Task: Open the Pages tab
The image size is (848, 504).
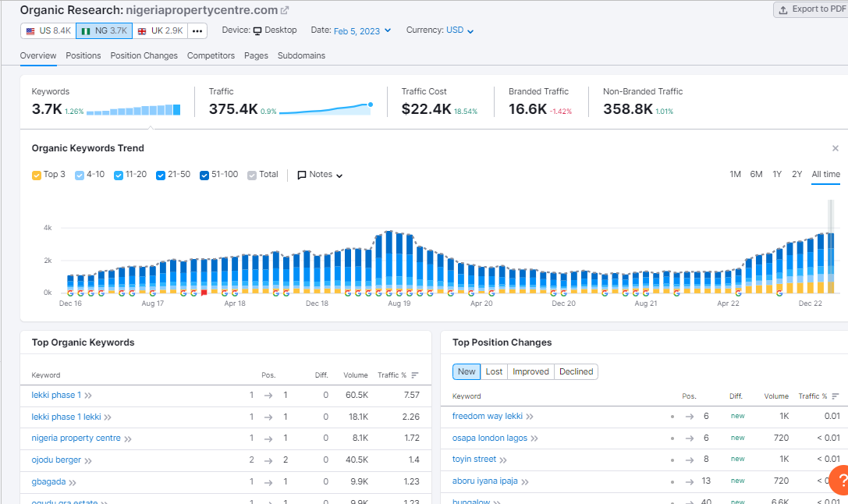Action: (256, 55)
